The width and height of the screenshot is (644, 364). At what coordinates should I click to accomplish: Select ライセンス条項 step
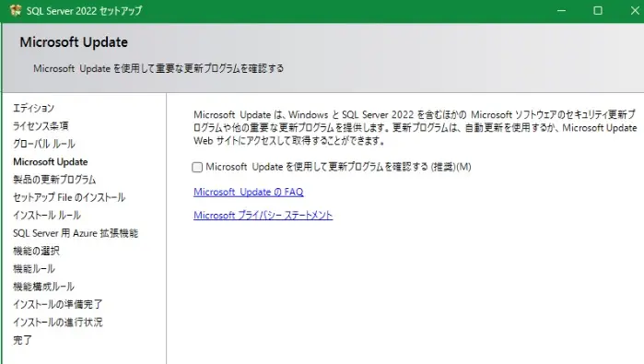pos(41,125)
